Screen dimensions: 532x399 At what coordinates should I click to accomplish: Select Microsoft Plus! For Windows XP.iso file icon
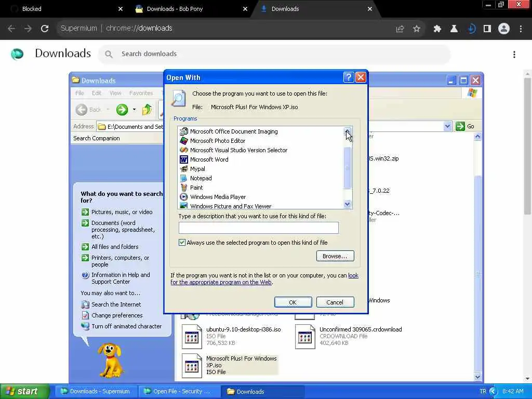192,365
